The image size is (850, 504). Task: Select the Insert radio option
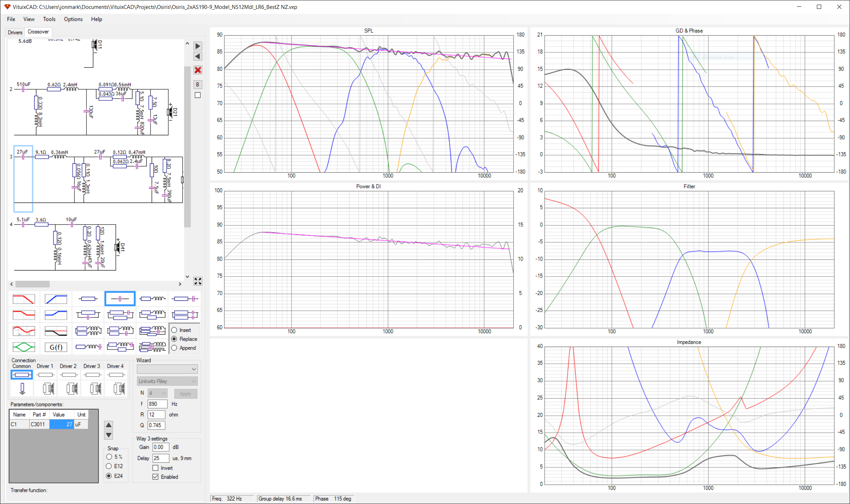tap(174, 330)
